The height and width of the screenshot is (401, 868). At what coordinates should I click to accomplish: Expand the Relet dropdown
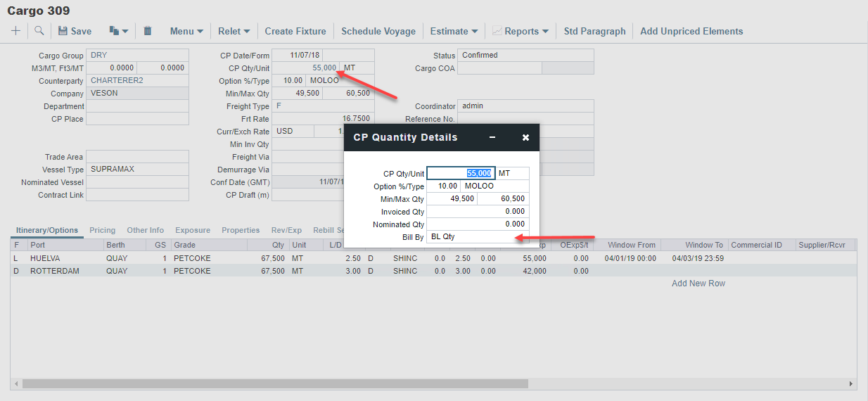(x=234, y=31)
